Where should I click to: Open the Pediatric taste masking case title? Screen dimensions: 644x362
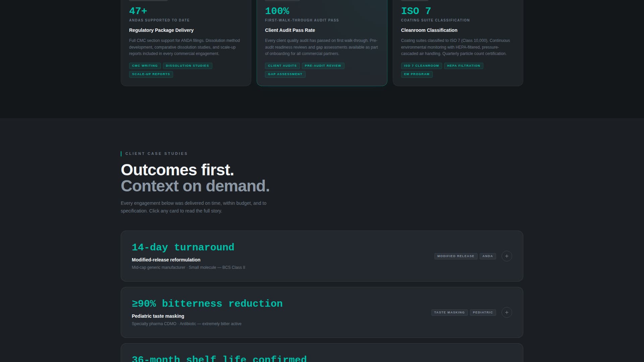click(158, 316)
